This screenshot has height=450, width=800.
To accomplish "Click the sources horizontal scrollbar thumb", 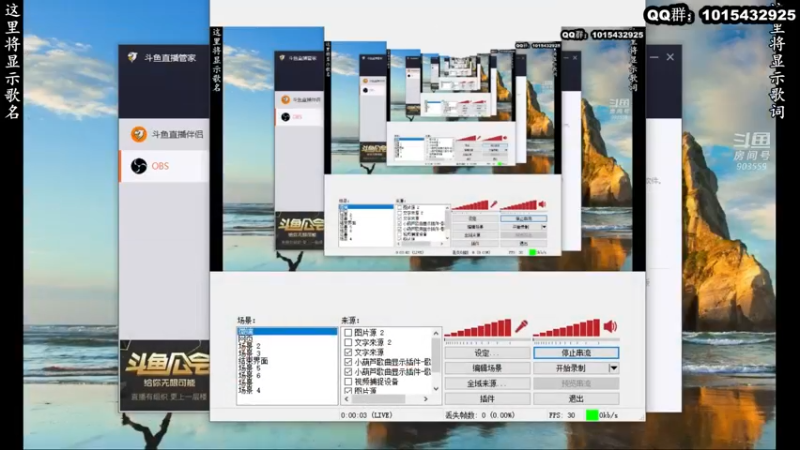I will 379,399.
